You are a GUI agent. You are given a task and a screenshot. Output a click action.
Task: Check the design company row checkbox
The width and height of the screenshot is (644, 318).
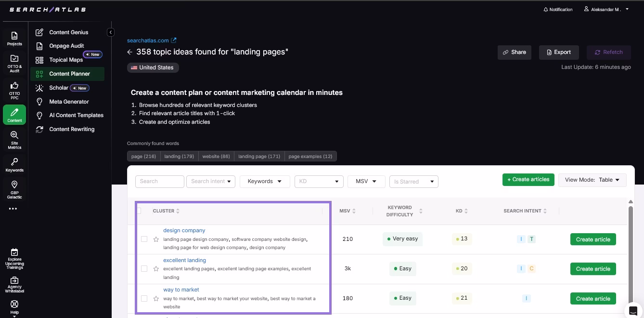(144, 239)
